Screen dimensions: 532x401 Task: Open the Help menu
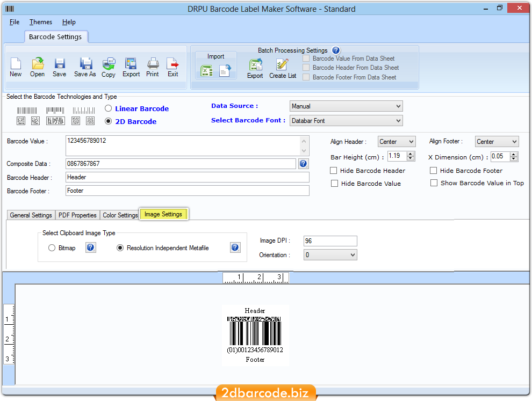click(x=69, y=22)
